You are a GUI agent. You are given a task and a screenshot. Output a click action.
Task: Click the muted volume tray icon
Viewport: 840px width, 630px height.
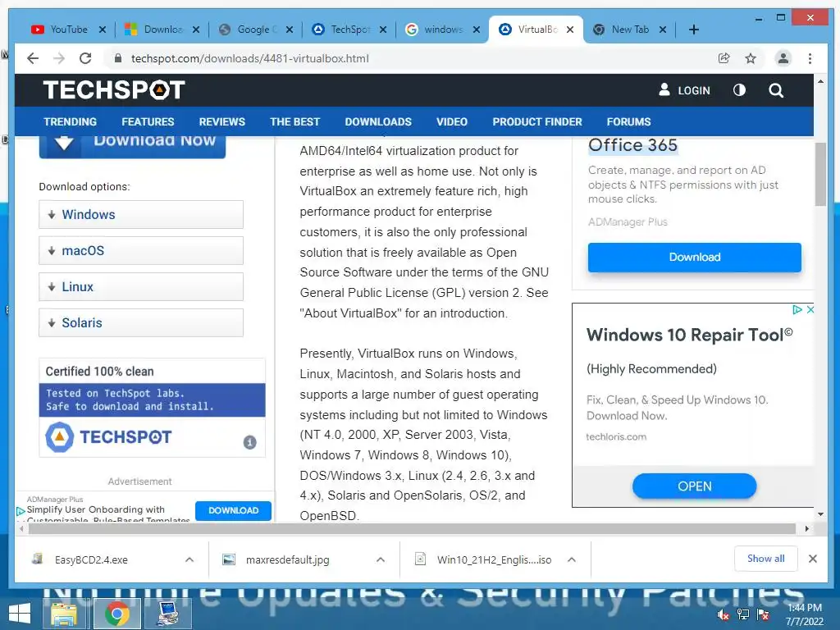click(x=724, y=614)
